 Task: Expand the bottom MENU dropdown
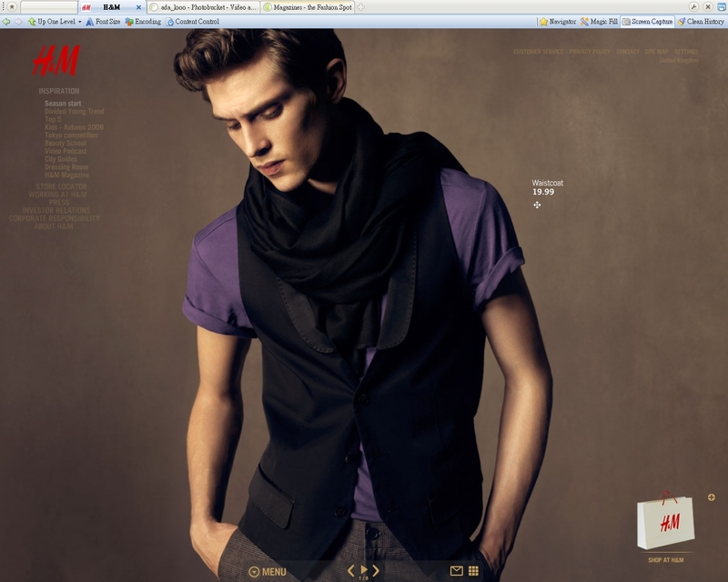(268, 572)
